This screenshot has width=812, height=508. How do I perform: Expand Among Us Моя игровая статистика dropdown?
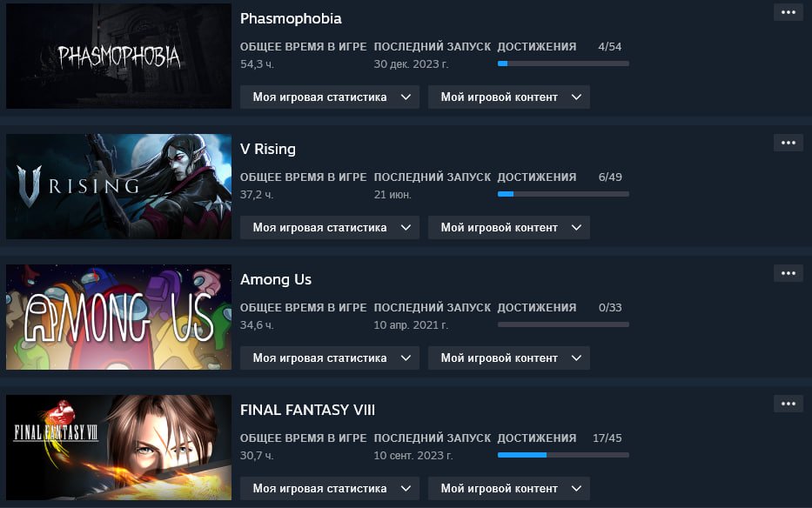pos(329,358)
